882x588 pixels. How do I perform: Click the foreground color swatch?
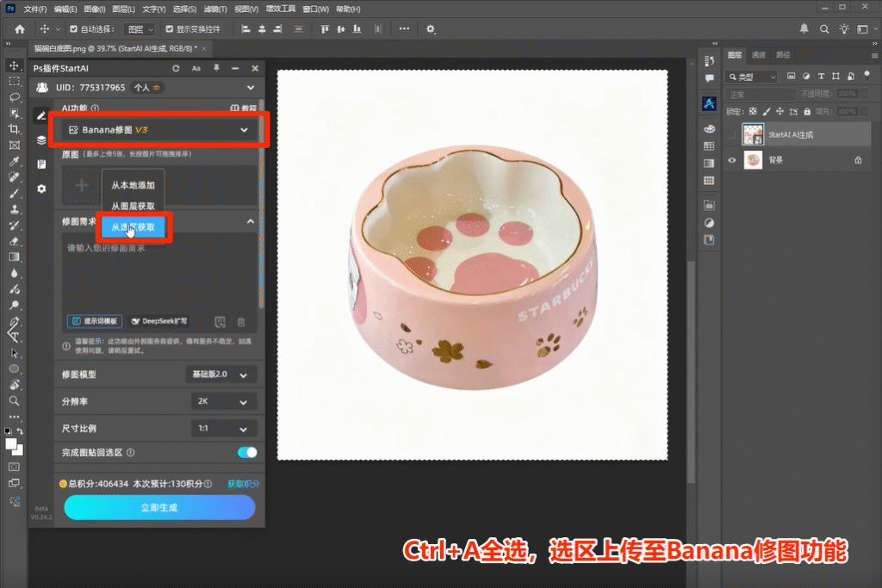[x=10, y=444]
